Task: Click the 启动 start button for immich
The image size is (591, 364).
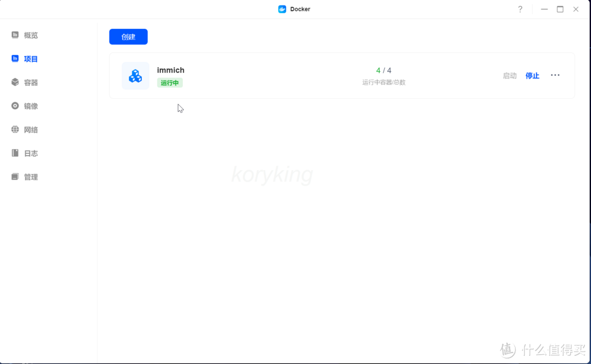Action: tap(509, 76)
